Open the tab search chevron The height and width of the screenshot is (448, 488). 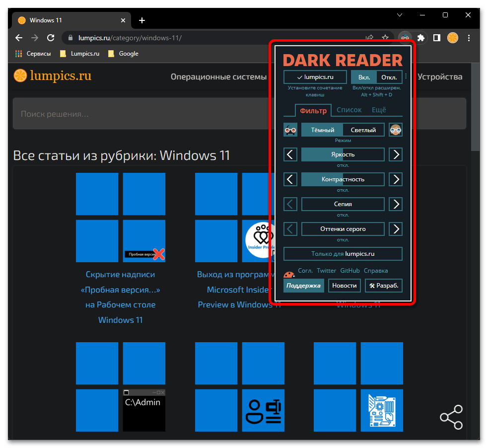click(400, 15)
